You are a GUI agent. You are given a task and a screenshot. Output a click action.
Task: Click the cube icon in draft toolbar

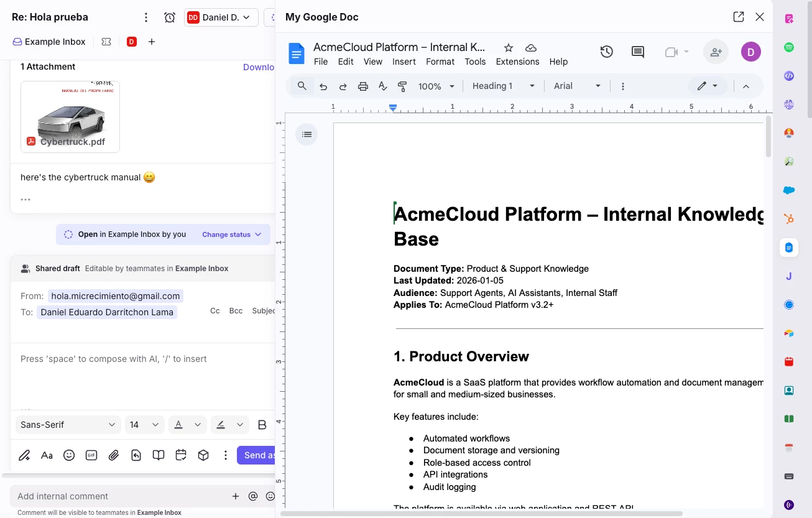point(203,455)
